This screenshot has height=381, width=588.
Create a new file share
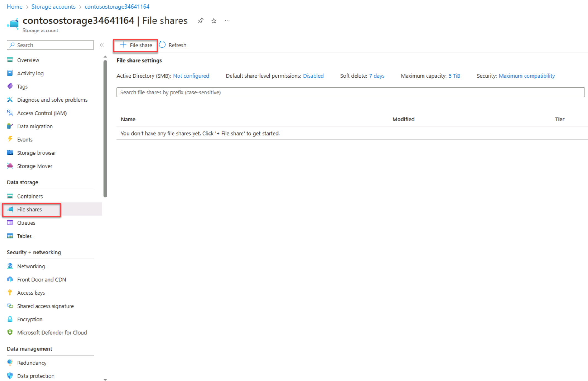click(x=135, y=45)
